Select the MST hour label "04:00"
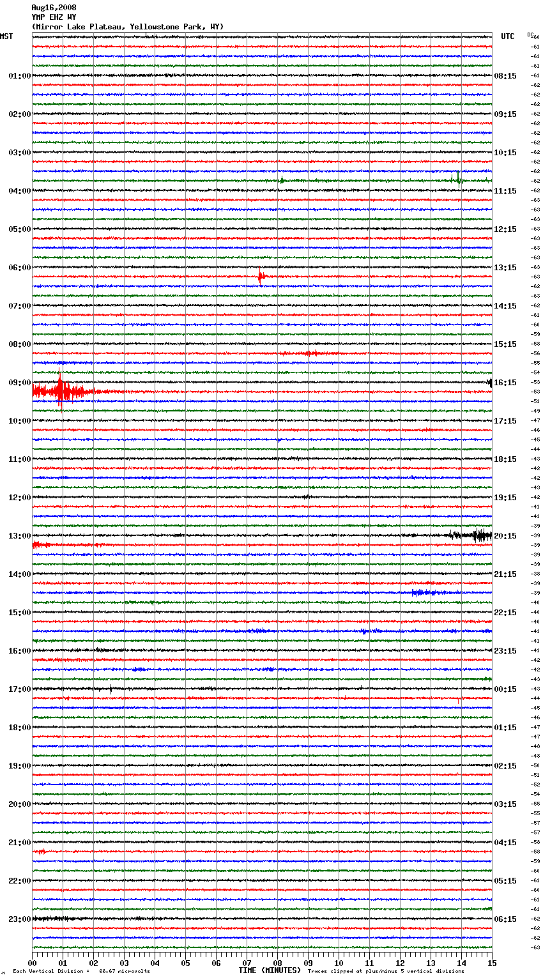Screen dimensions: 543x980 tap(19, 191)
